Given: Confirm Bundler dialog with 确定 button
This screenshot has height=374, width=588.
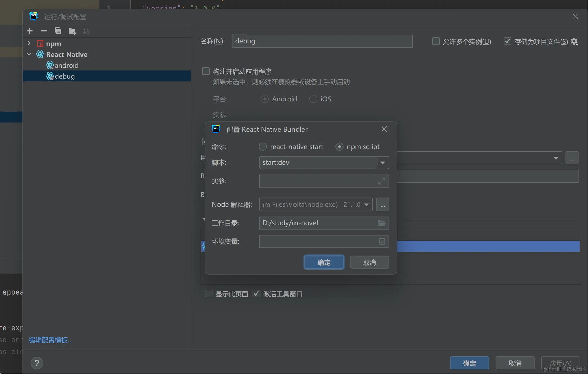Looking at the screenshot, I should (324, 262).
